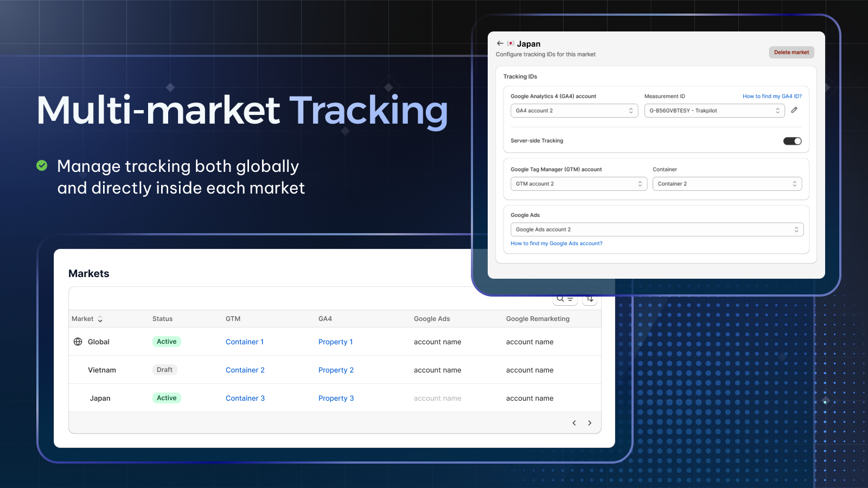Open the Measurement ID dropdown
Screen dimensions: 868x488
714,111
